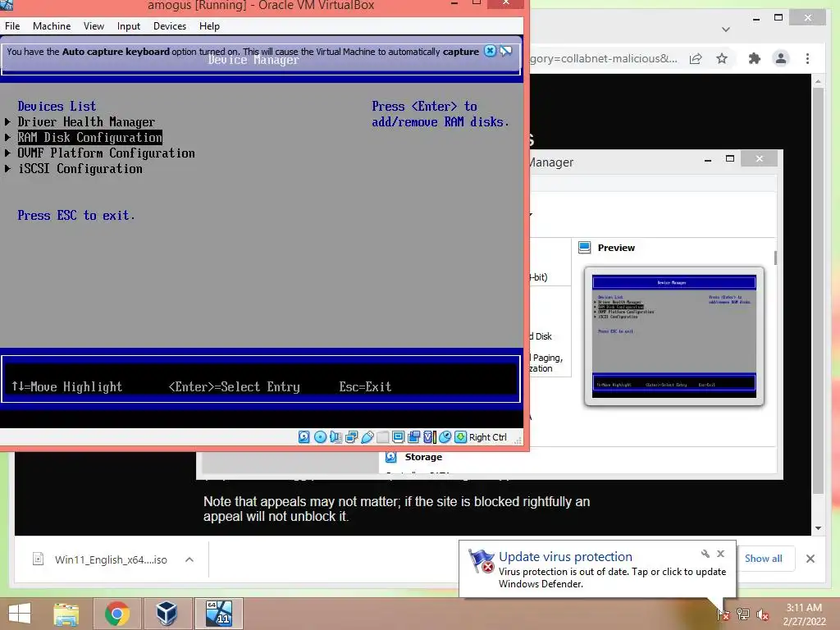Click the Preview monitor icon in VirtualBox Manager
840x630 pixels.
point(584,248)
